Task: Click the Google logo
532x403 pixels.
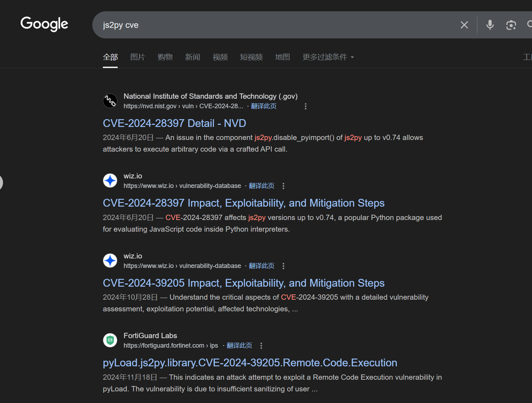Action: tap(44, 24)
